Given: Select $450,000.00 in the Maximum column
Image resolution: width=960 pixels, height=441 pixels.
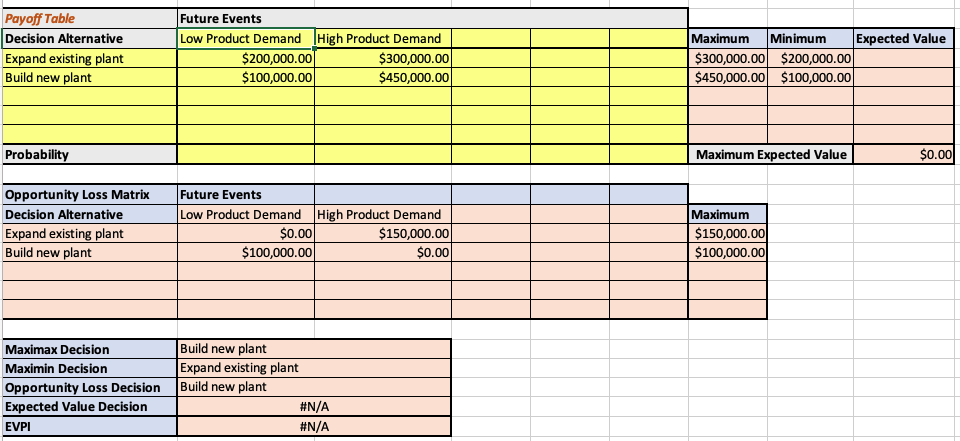Looking at the screenshot, I should point(728,78).
